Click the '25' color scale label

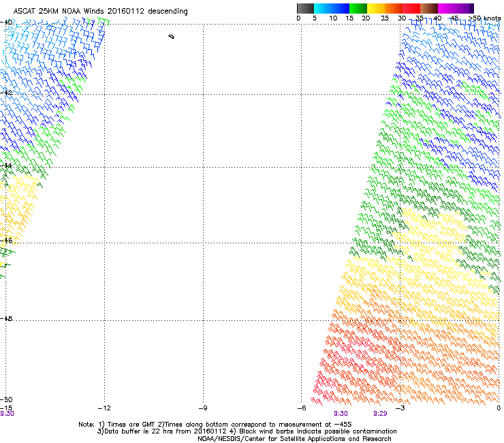pos(385,18)
